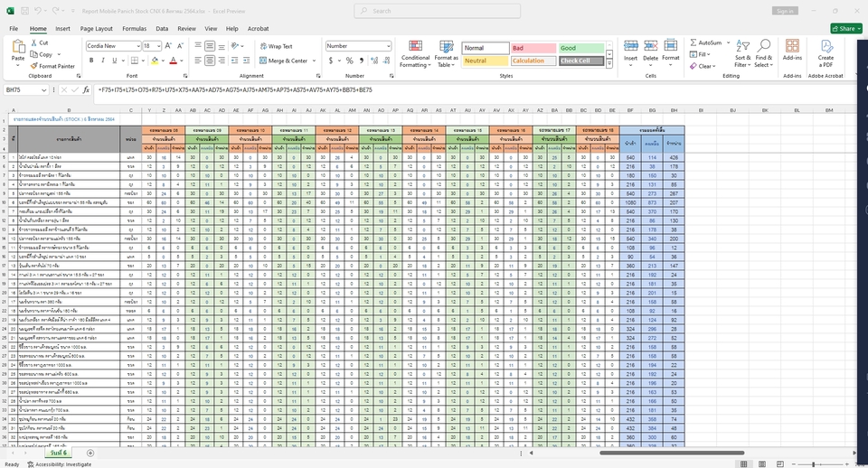Expand the Name Box BH75 dropdown
Screen dimensions: 868x468
point(43,89)
